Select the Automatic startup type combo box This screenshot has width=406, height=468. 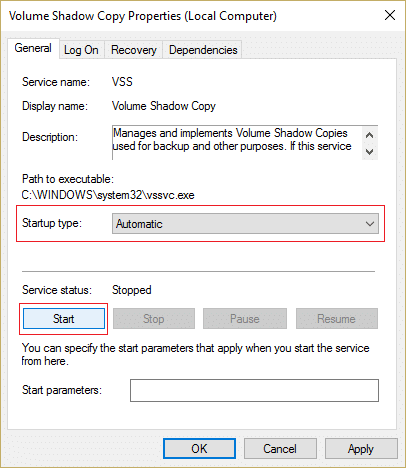[245, 224]
